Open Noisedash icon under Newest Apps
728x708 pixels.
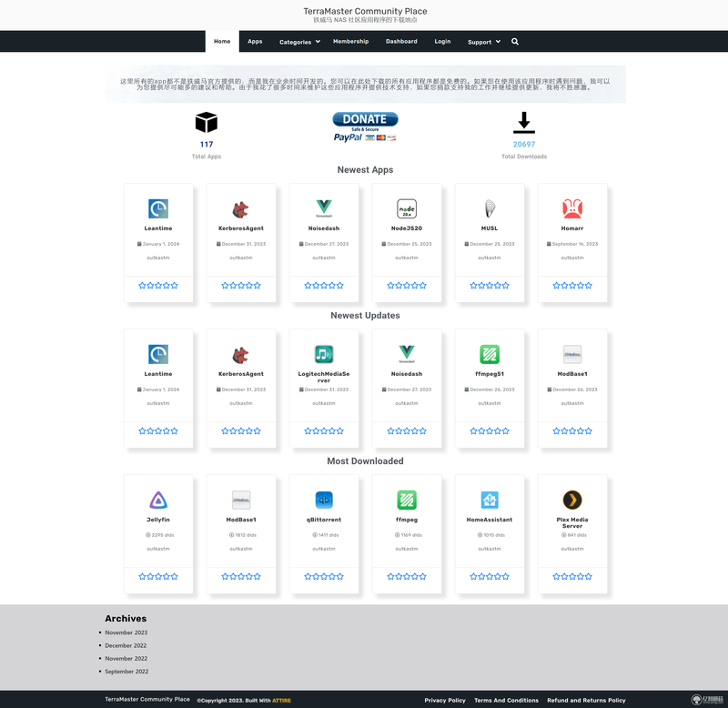324,209
